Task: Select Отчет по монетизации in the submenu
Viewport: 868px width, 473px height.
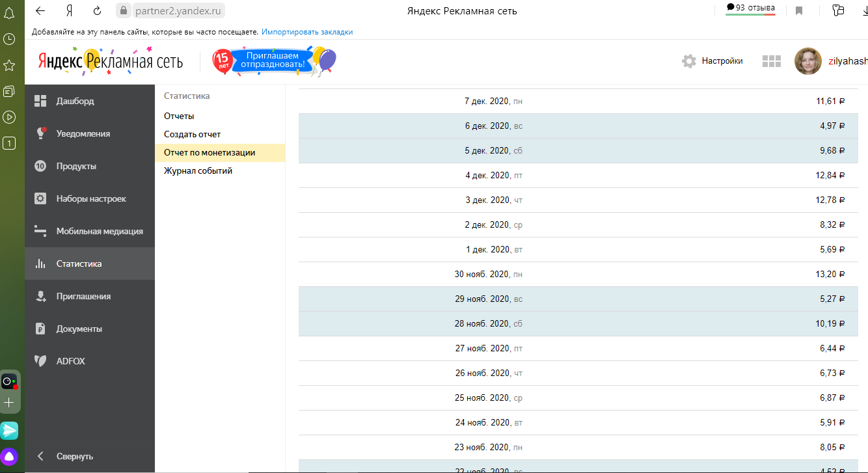Action: click(220, 152)
